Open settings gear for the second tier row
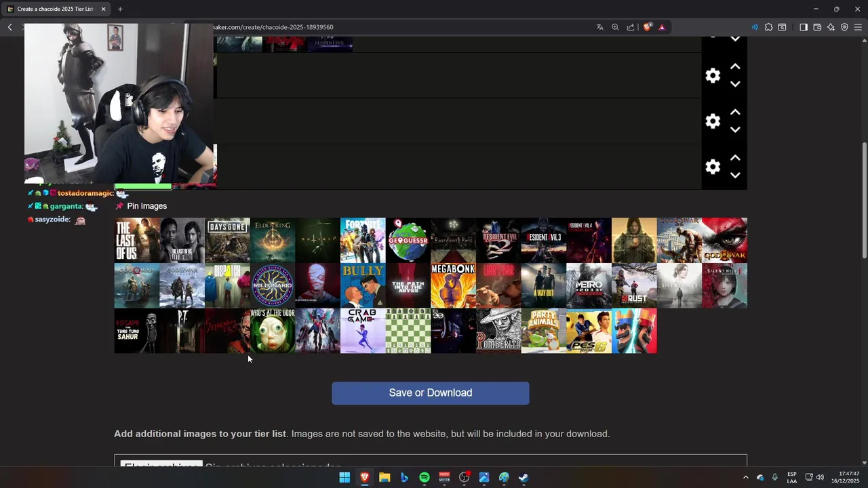The width and height of the screenshot is (868, 488). [713, 75]
